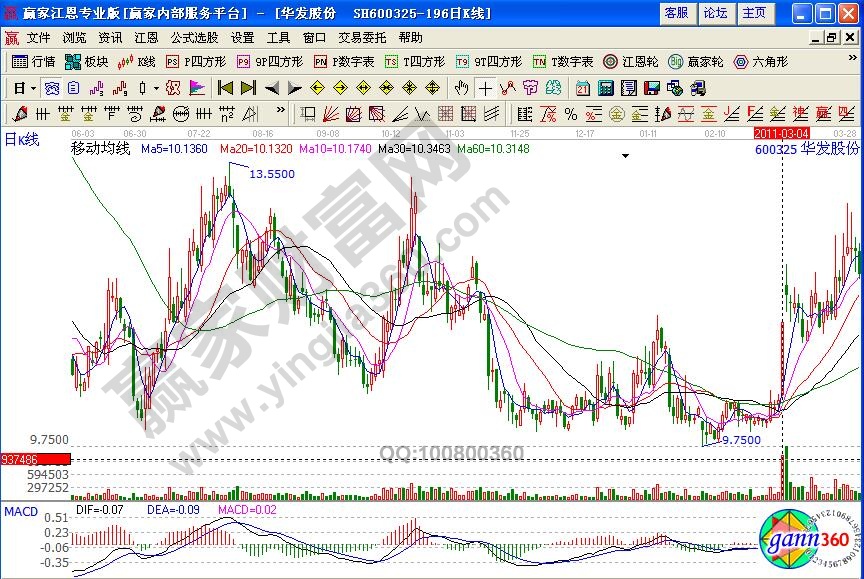864x579 pixels.
Task: Open the 帮助 menu
Action: (411, 37)
